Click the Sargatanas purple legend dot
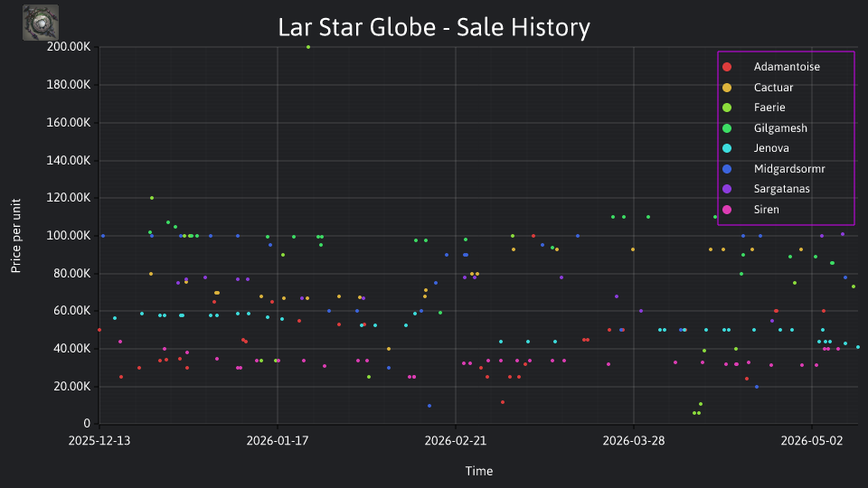 coord(727,189)
